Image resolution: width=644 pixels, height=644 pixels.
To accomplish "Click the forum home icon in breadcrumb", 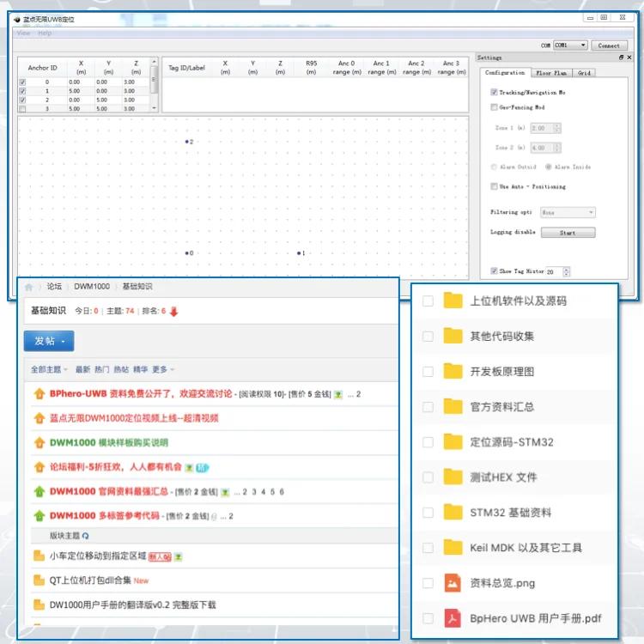I will tap(28, 287).
